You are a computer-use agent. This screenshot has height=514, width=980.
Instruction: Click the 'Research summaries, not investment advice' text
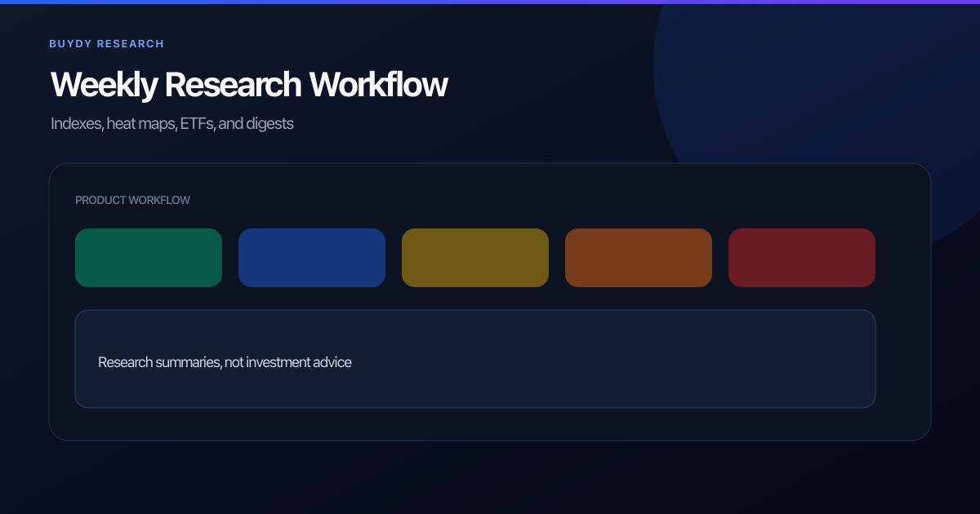(225, 362)
